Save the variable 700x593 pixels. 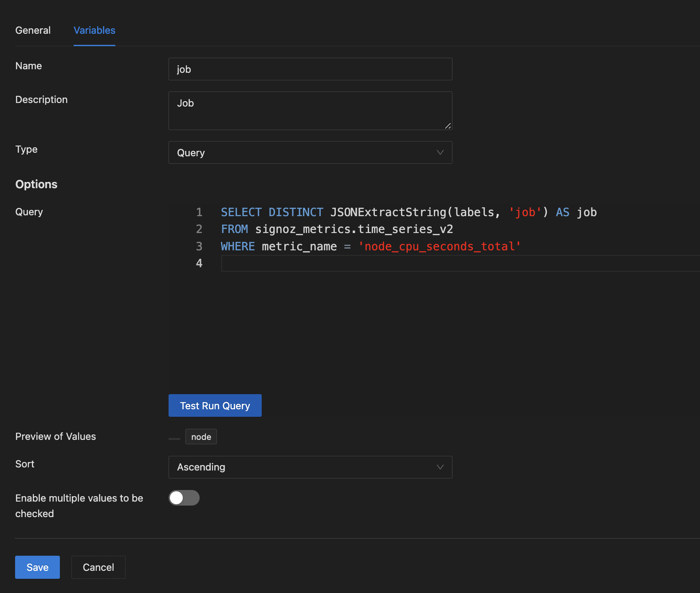pyautogui.click(x=37, y=567)
